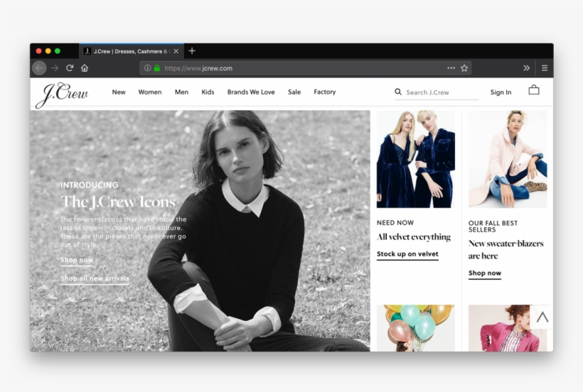Open the pink coat model thumbnail
The height and width of the screenshot is (392, 583).
[x=508, y=159]
